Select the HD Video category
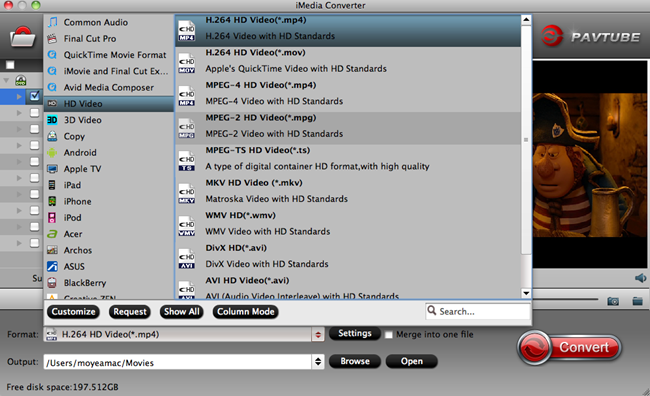The image size is (650, 396). tap(109, 104)
